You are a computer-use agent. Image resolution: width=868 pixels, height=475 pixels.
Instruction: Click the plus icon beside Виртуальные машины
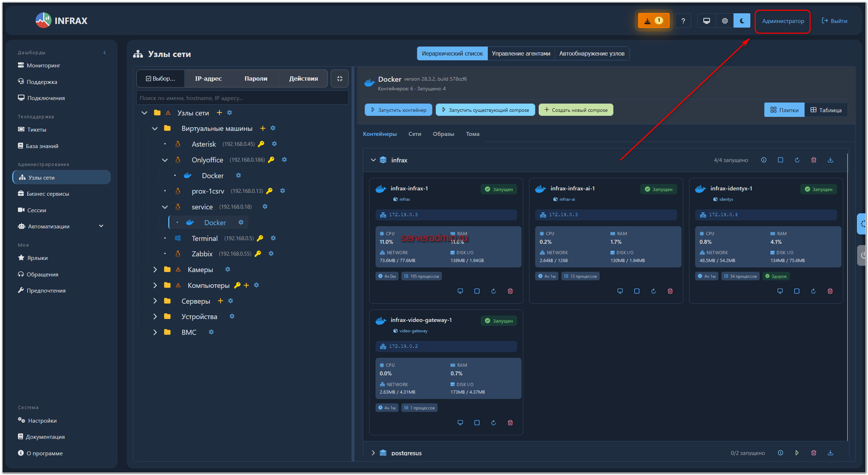pos(263,128)
